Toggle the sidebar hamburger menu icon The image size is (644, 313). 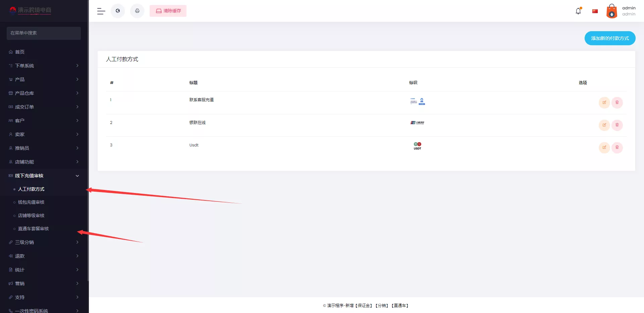point(101,11)
